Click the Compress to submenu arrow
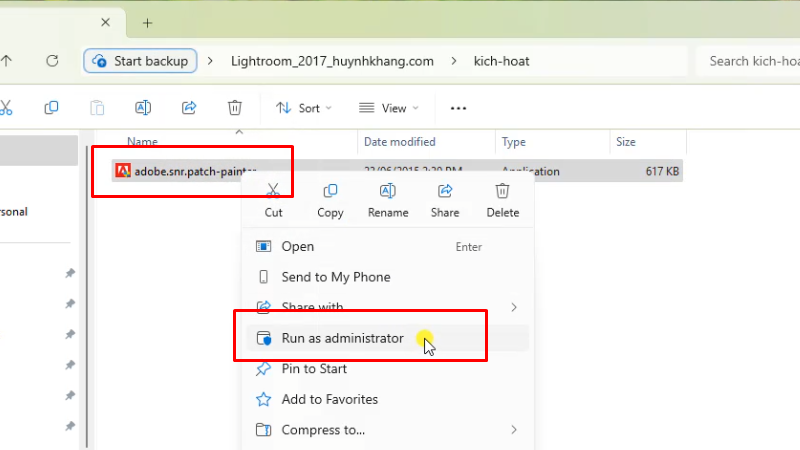 pos(514,430)
